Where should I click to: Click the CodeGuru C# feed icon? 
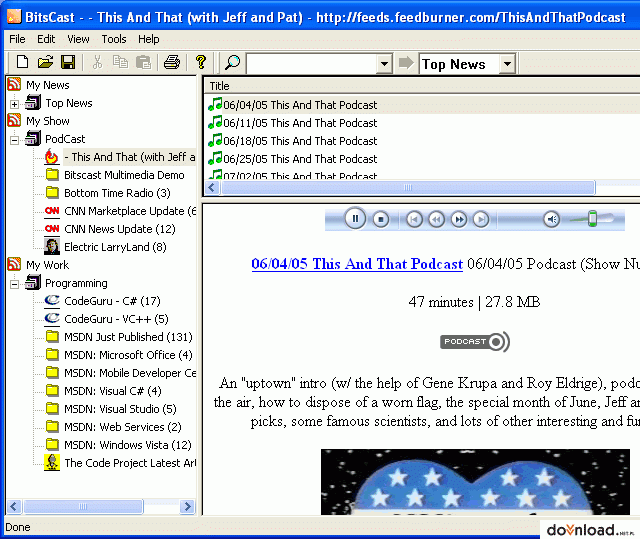pos(52,300)
